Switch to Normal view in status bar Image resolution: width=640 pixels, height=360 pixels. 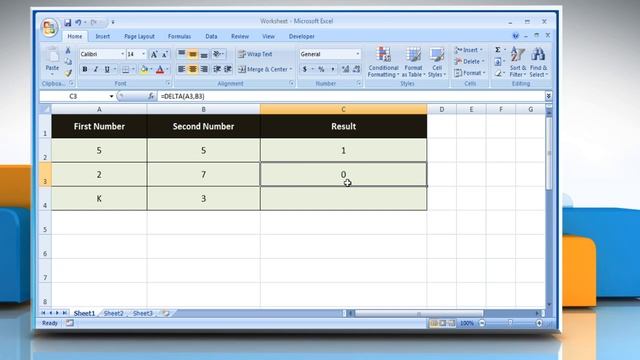pos(433,323)
